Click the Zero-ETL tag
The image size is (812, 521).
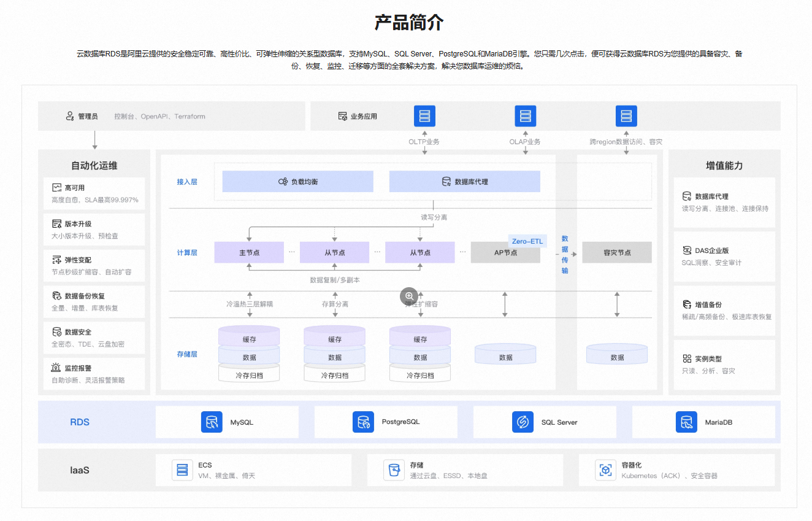point(527,241)
